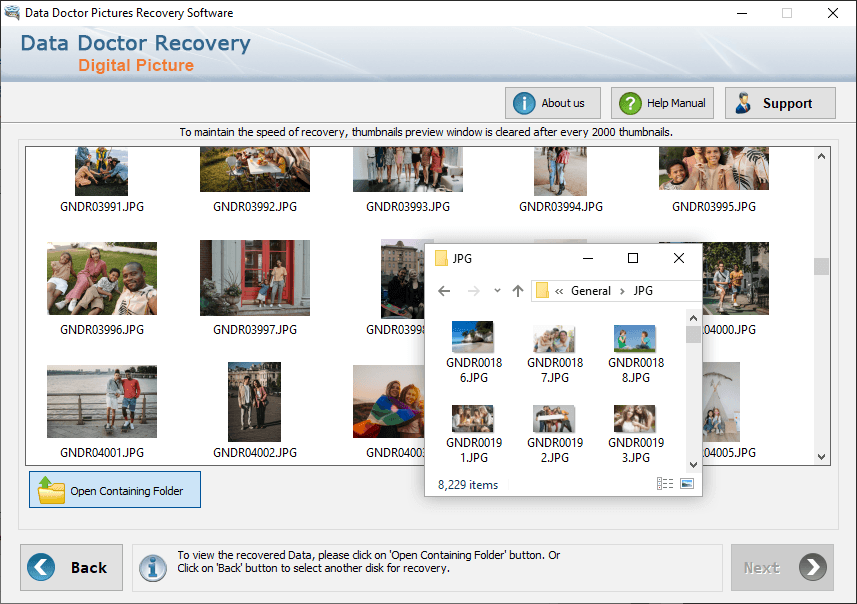Close the Data Doctor Recovery window

[x=832, y=13]
